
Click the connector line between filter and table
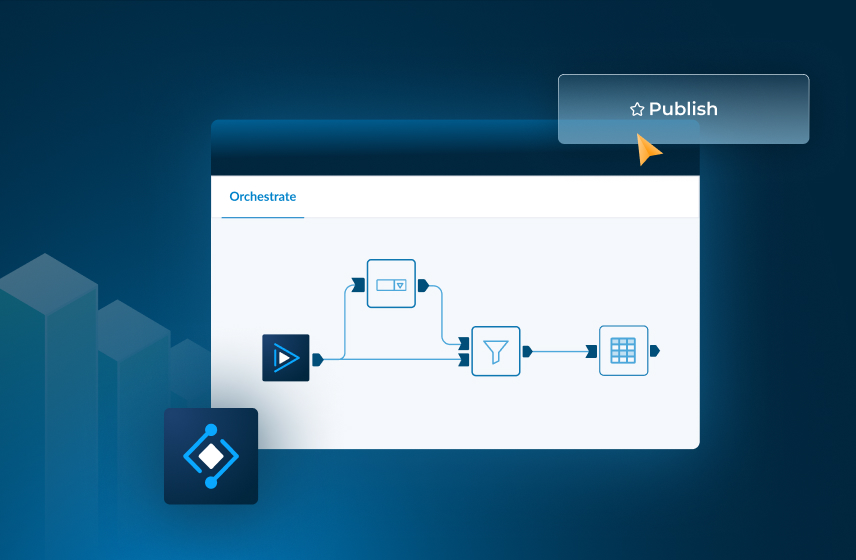click(x=560, y=351)
